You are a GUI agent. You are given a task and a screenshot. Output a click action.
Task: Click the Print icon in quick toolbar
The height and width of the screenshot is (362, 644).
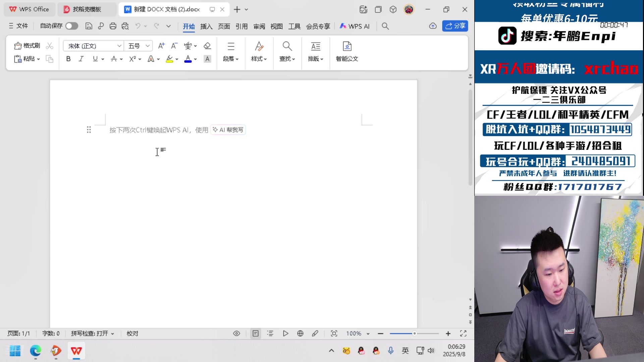coord(113,26)
